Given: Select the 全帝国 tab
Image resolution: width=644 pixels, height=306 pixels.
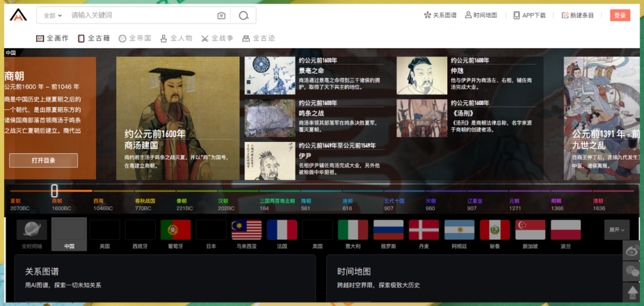Looking at the screenshot, I should 135,38.
